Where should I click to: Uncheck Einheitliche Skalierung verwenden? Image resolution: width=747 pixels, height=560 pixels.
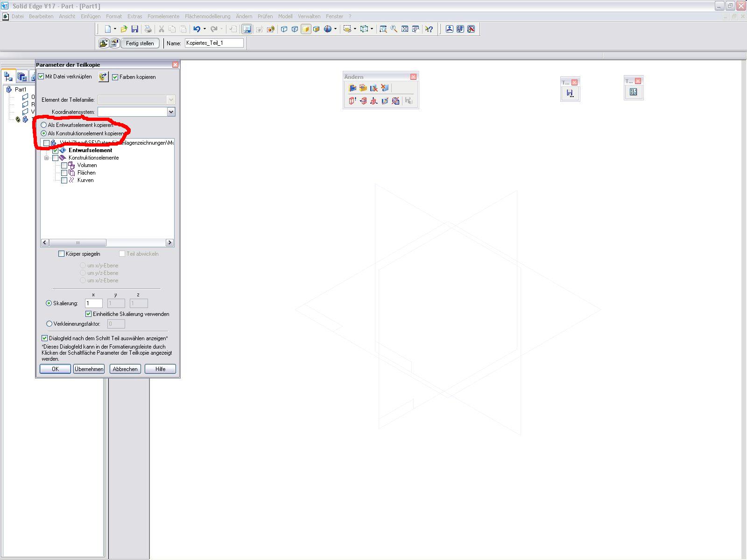click(89, 314)
